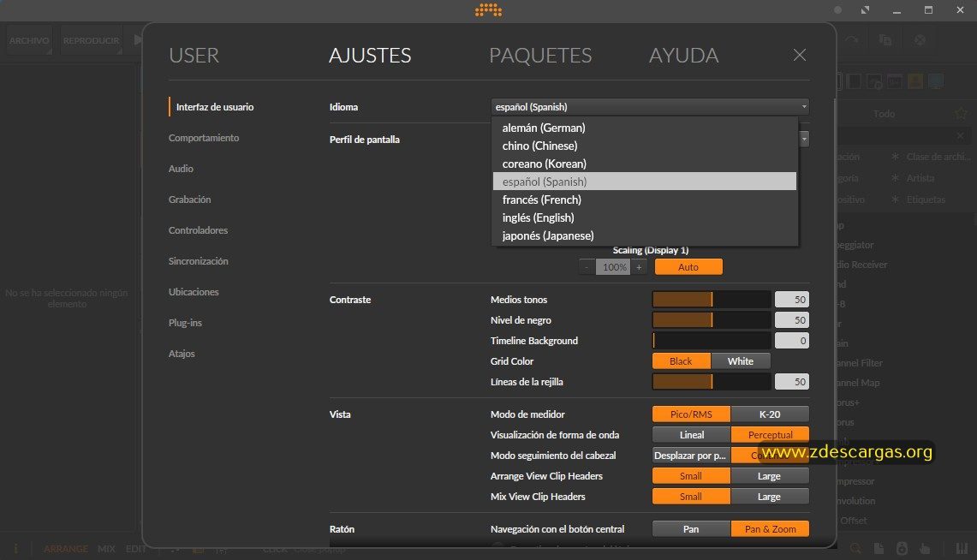Click the Bitwig logo in the title bar
Screen dimensions: 977x560
pos(488,10)
